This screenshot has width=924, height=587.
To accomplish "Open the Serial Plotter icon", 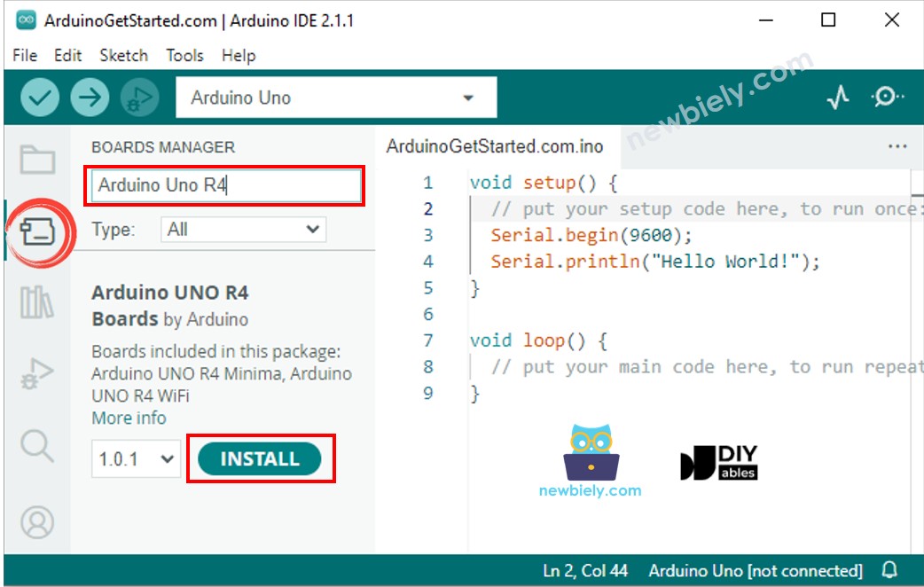I will [x=837, y=96].
